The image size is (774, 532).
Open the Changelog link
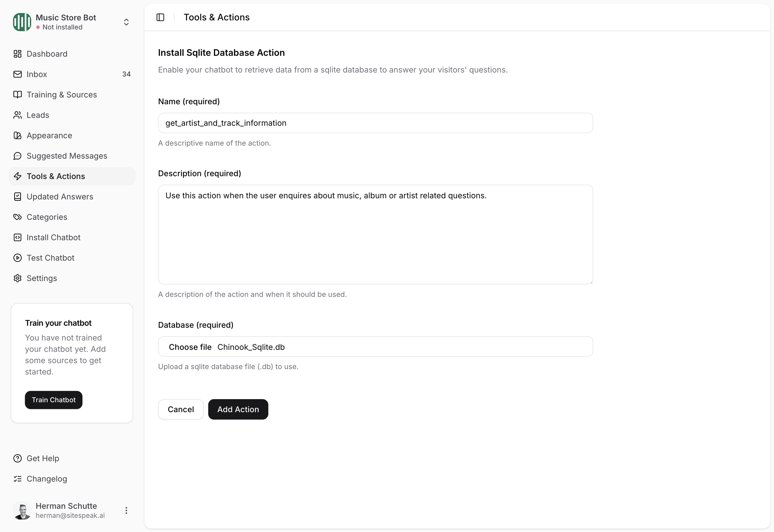(x=47, y=479)
